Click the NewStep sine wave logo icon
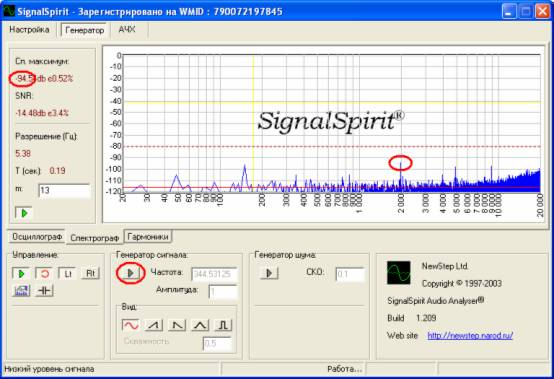The height and width of the screenshot is (379, 554). [x=399, y=273]
